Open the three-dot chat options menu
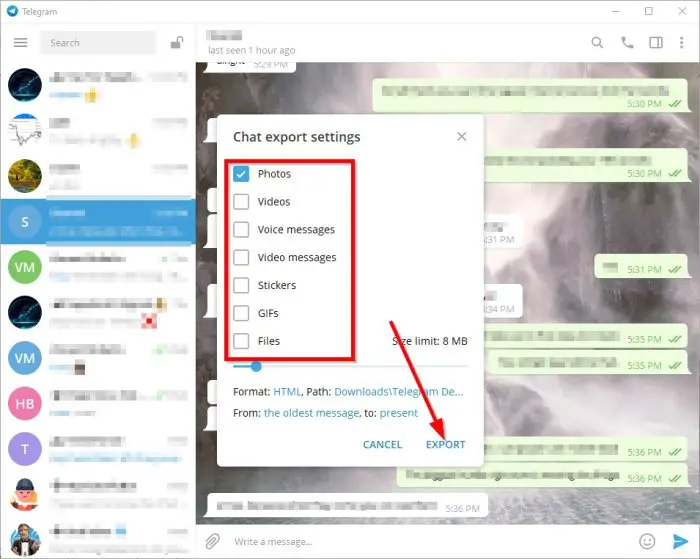This screenshot has width=700, height=559. pyautogui.click(x=681, y=43)
